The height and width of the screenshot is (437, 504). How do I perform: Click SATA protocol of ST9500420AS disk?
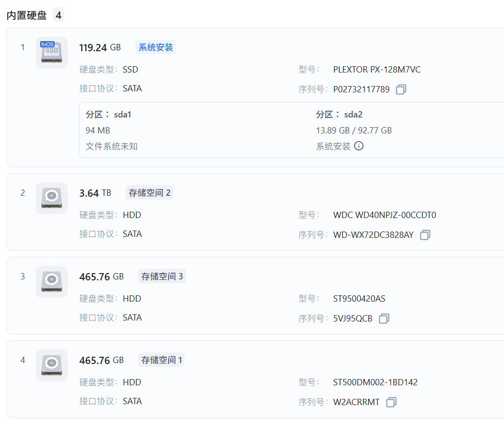tap(132, 318)
